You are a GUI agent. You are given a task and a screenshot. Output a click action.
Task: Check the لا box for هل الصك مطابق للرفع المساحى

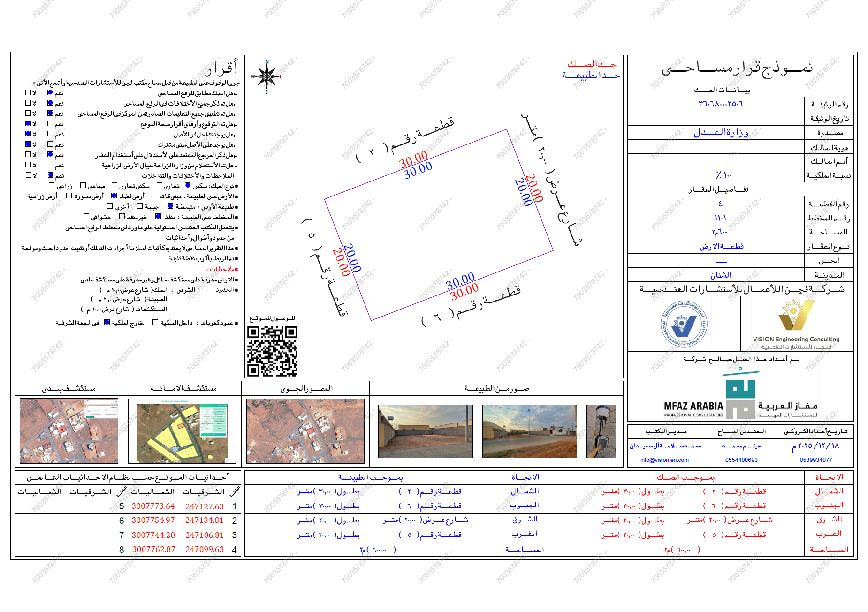28,93
